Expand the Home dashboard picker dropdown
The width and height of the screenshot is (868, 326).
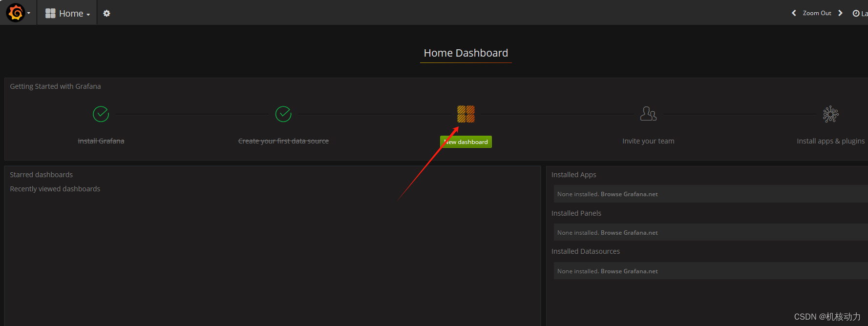(x=67, y=14)
